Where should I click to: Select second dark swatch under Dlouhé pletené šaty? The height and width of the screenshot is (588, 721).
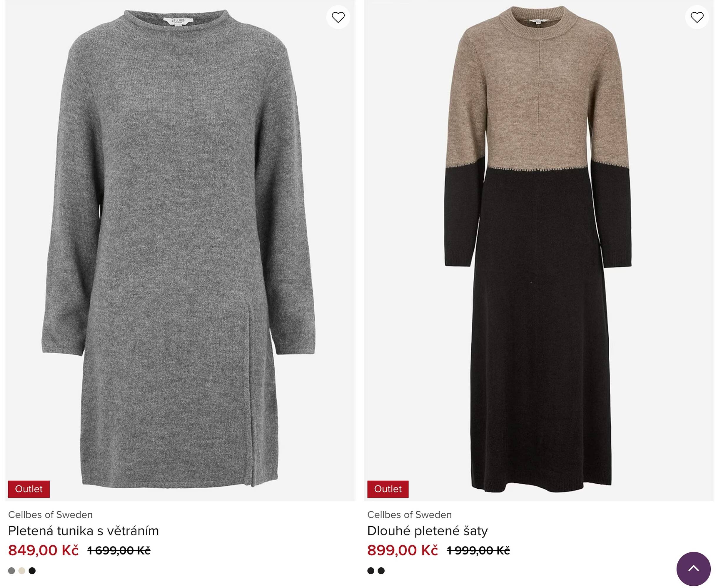pos(381,571)
